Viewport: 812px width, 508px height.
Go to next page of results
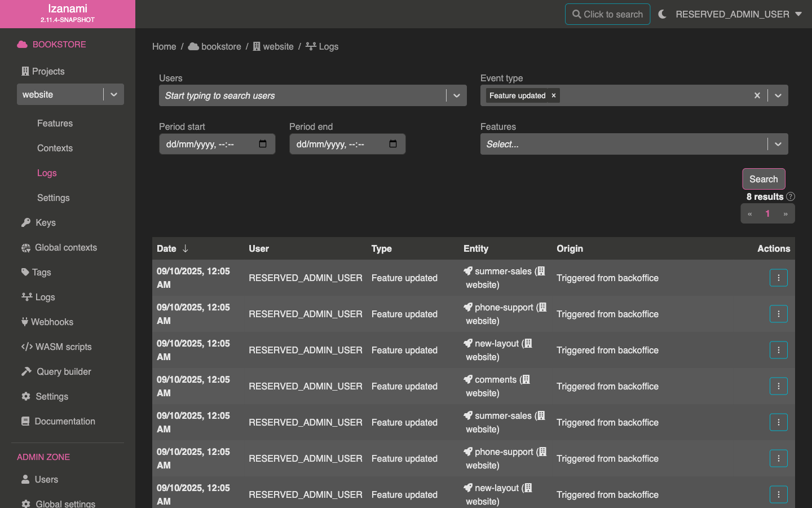coord(785,213)
